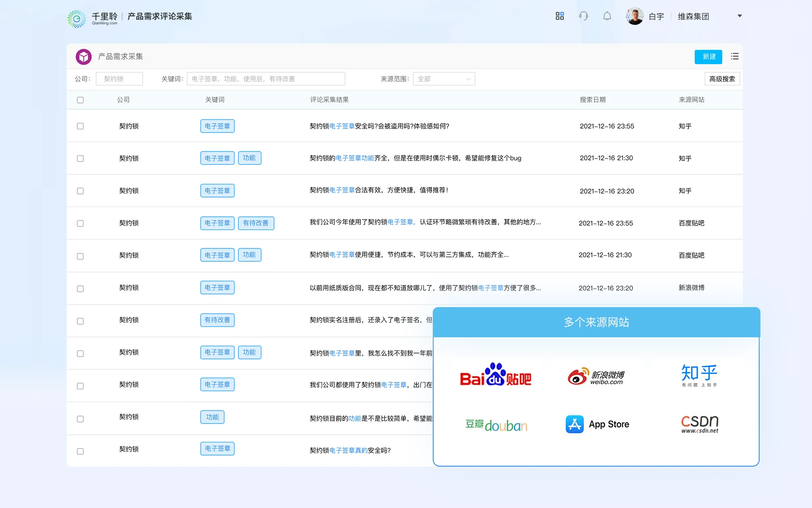This screenshot has height=508, width=812.
Task: Focus the 公司 input field
Action: [x=119, y=79]
